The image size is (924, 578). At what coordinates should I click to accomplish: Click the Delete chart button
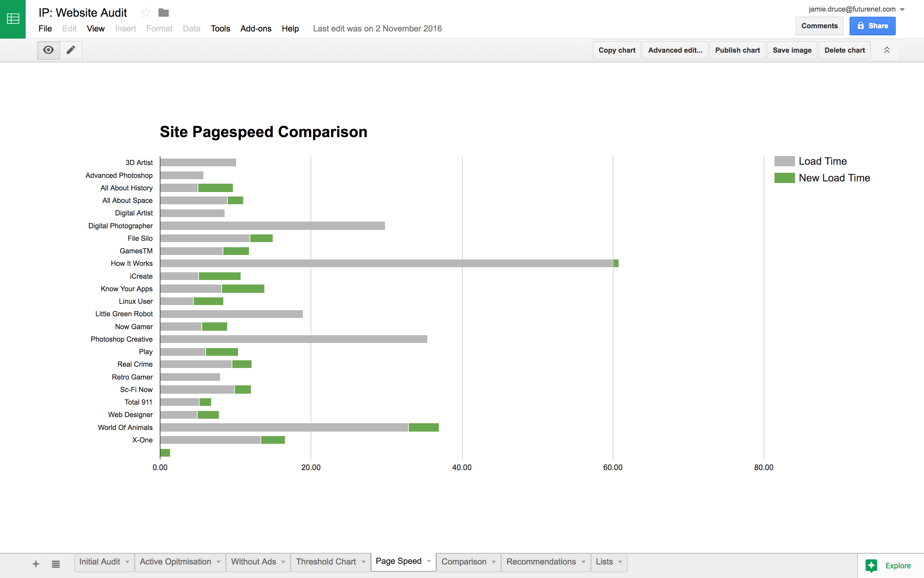844,50
